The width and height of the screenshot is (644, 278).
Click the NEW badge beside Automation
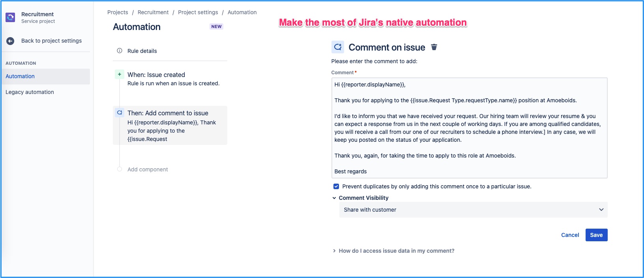click(x=216, y=26)
